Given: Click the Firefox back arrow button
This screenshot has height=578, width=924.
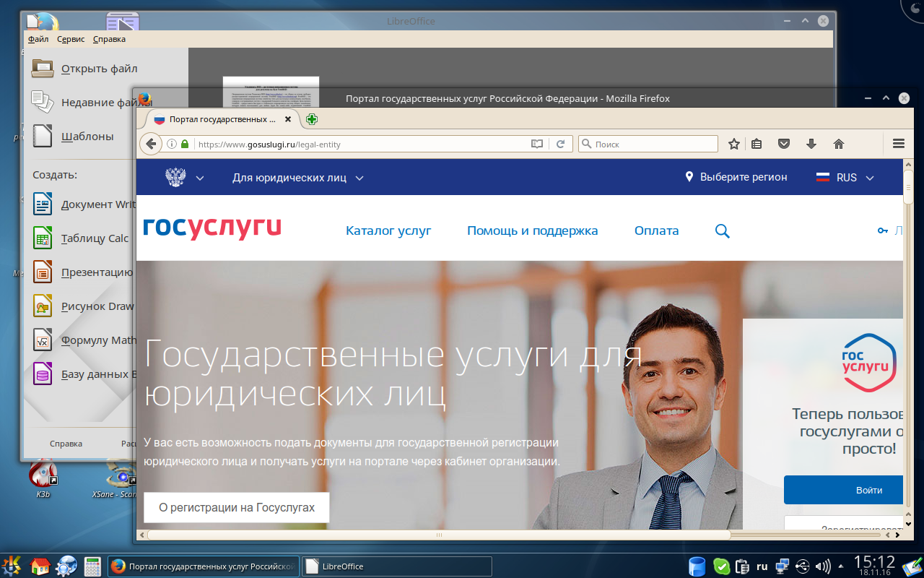Looking at the screenshot, I should pyautogui.click(x=150, y=144).
